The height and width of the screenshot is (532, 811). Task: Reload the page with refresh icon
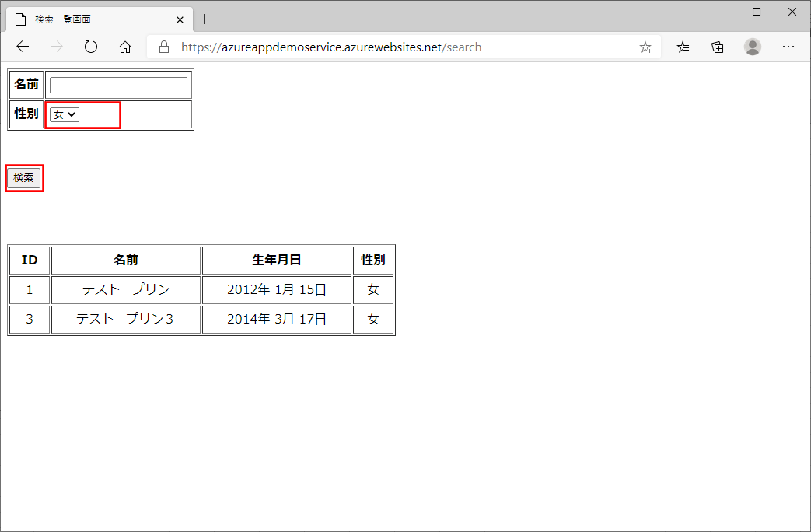click(x=91, y=47)
